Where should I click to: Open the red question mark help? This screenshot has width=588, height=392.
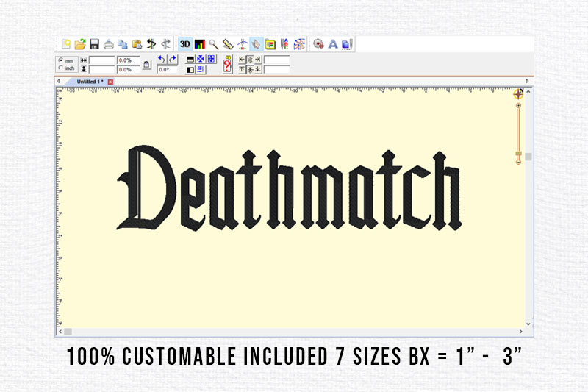click(227, 65)
